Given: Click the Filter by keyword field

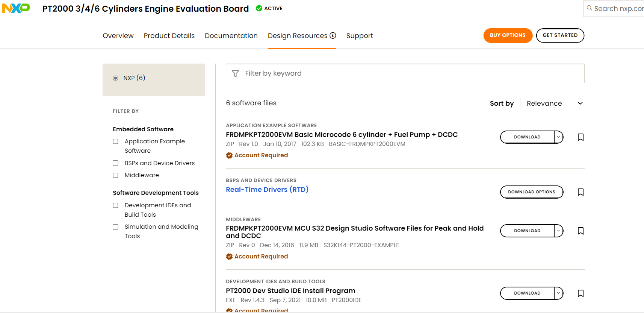Looking at the screenshot, I should click(x=405, y=73).
